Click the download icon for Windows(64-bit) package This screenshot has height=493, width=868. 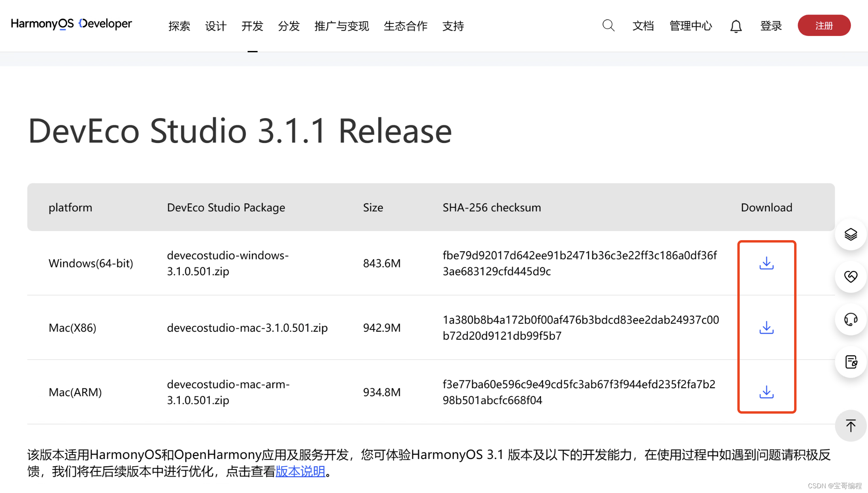click(x=766, y=263)
